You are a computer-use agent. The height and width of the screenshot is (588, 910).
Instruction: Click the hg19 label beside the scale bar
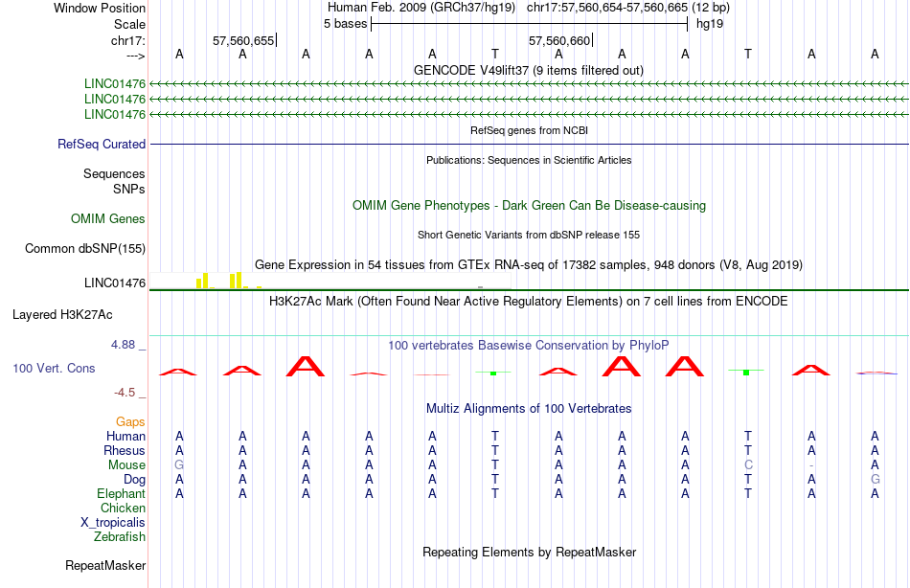point(710,24)
